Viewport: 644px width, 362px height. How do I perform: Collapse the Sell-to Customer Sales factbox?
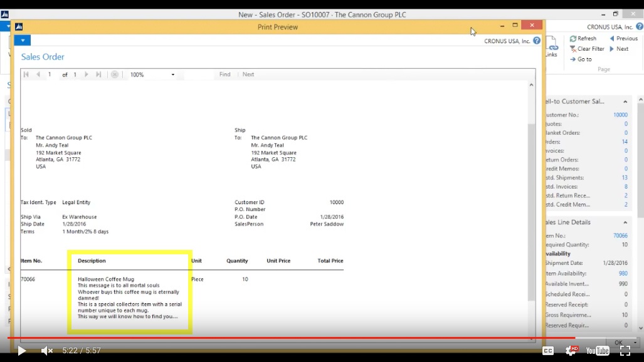625,101
